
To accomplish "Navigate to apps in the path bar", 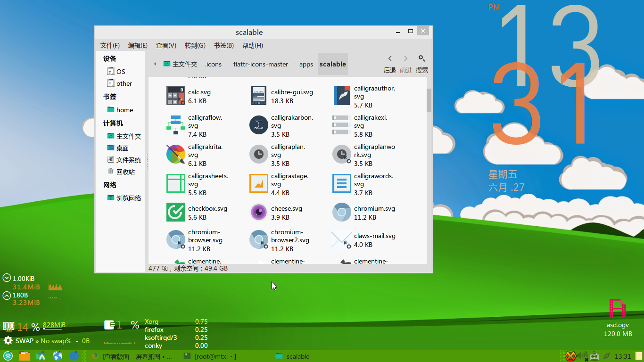I will (x=306, y=64).
